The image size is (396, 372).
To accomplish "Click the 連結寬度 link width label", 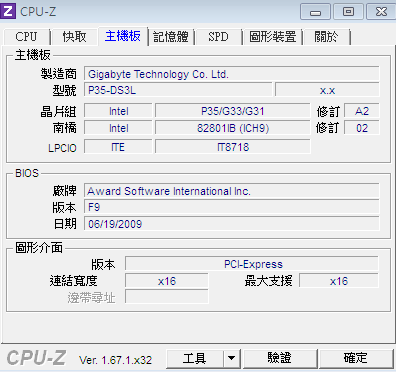I will coord(73,281).
